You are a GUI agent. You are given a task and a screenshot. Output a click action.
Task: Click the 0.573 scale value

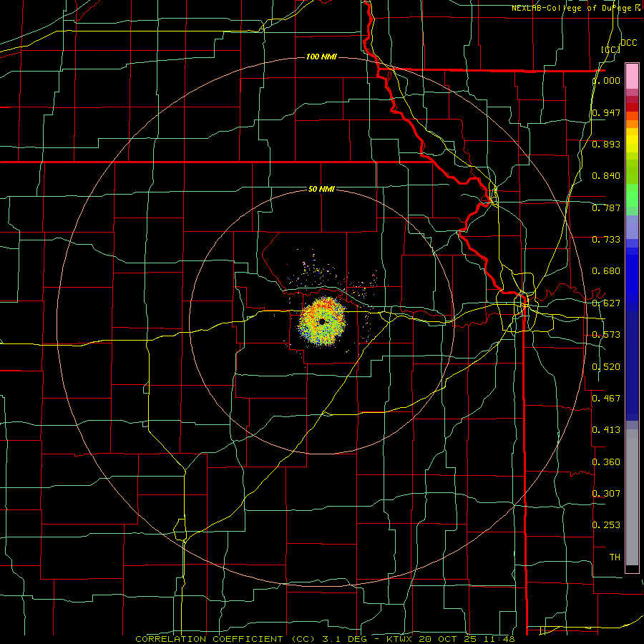coord(606,335)
